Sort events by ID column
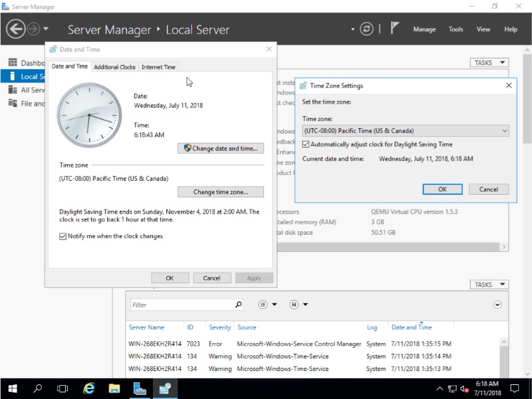The image size is (532, 399). point(190,327)
